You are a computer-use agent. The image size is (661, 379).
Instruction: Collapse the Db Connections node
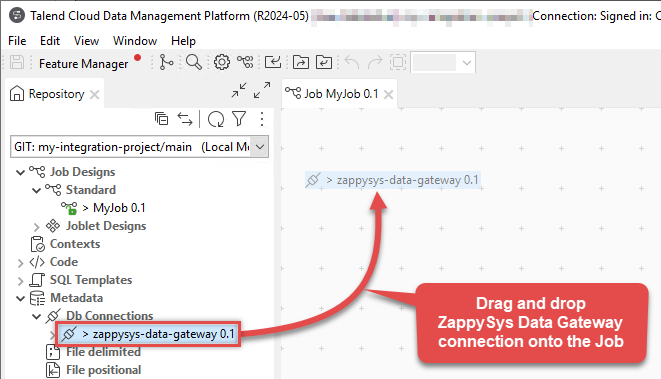click(x=36, y=317)
